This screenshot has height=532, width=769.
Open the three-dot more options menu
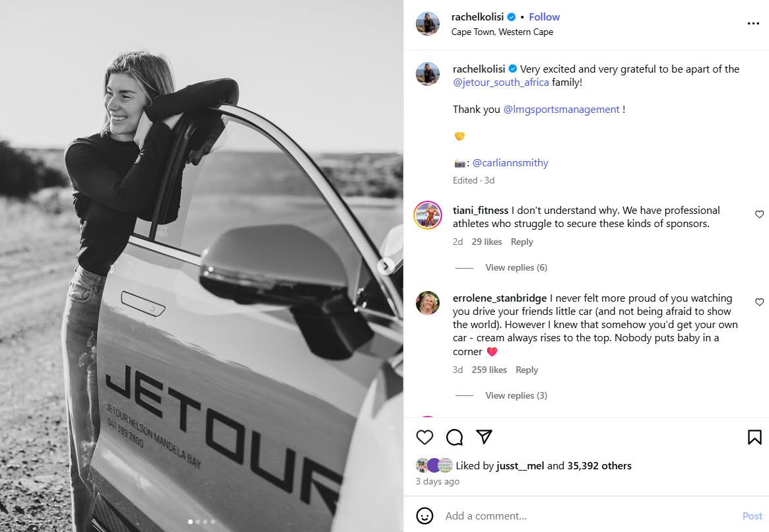[753, 24]
